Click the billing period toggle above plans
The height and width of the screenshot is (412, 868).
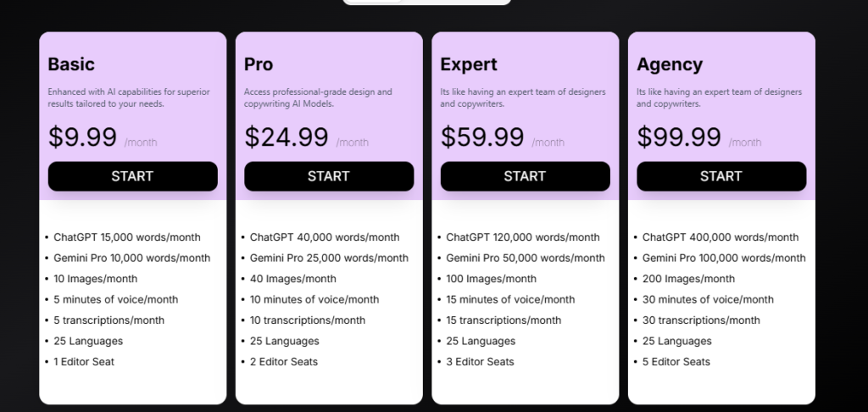pos(427,3)
